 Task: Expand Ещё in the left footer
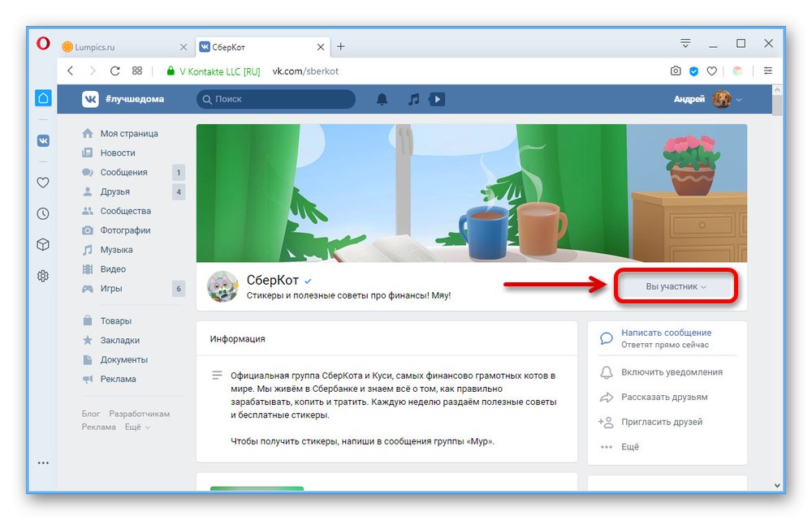click(x=137, y=427)
